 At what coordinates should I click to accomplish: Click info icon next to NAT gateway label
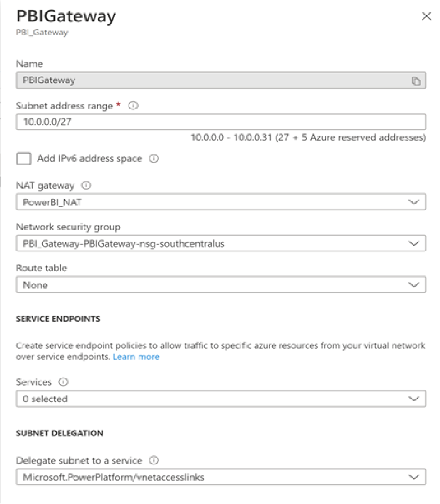click(86, 186)
